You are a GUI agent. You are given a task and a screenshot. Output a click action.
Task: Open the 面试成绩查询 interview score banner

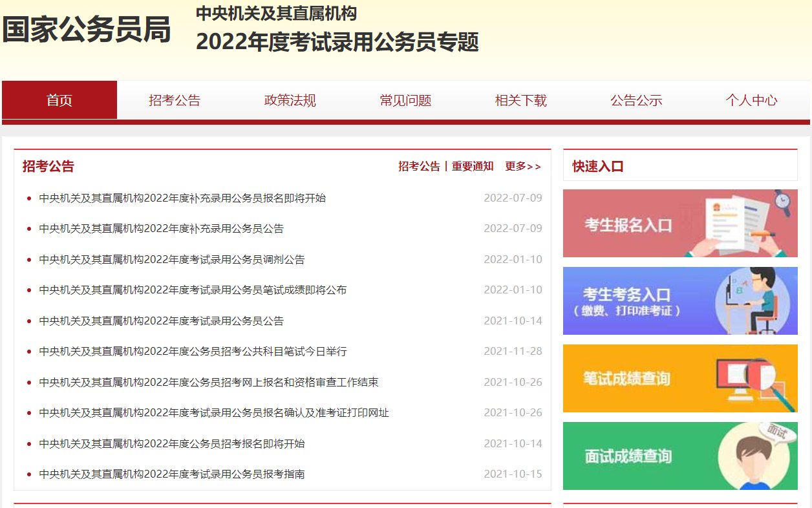pyautogui.click(x=679, y=456)
